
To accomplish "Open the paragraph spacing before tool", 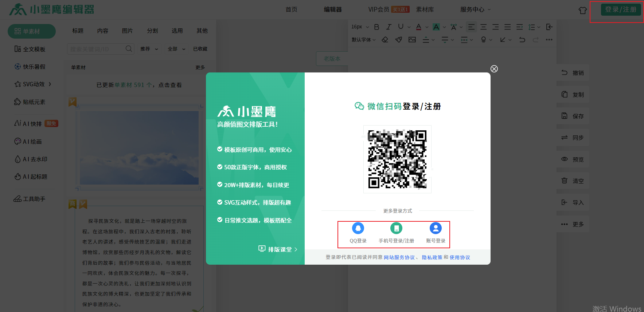I will pyautogui.click(x=426, y=40).
